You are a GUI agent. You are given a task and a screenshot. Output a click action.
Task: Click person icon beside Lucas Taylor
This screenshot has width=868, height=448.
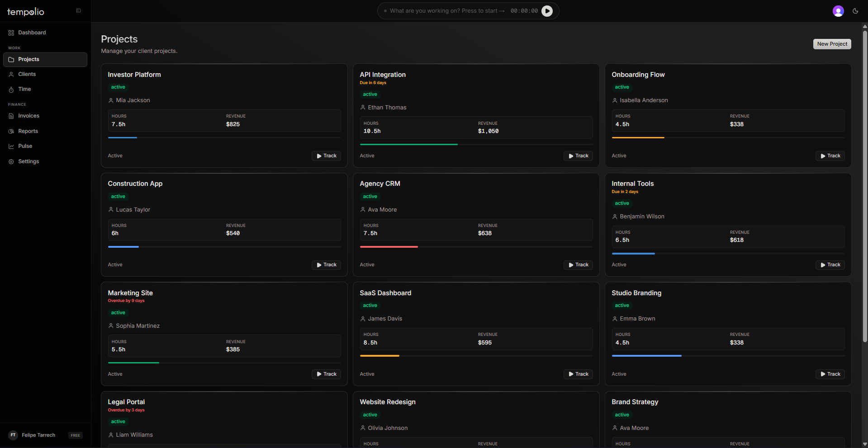pyautogui.click(x=111, y=210)
